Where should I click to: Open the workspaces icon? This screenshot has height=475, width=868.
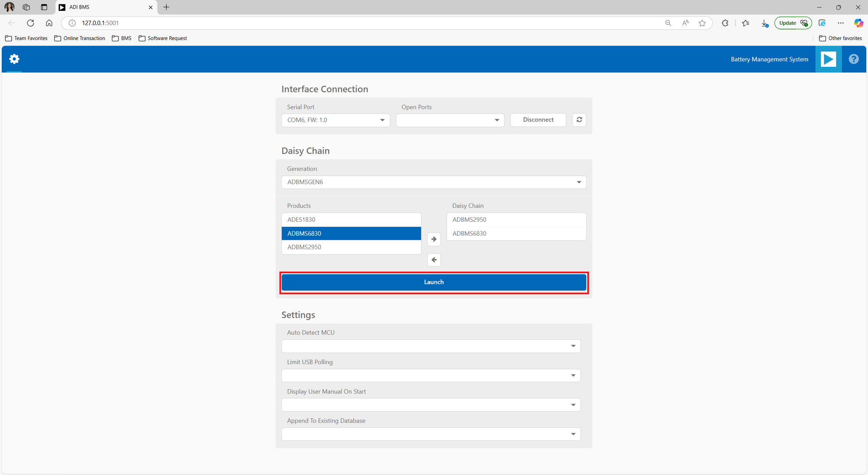(x=26, y=7)
